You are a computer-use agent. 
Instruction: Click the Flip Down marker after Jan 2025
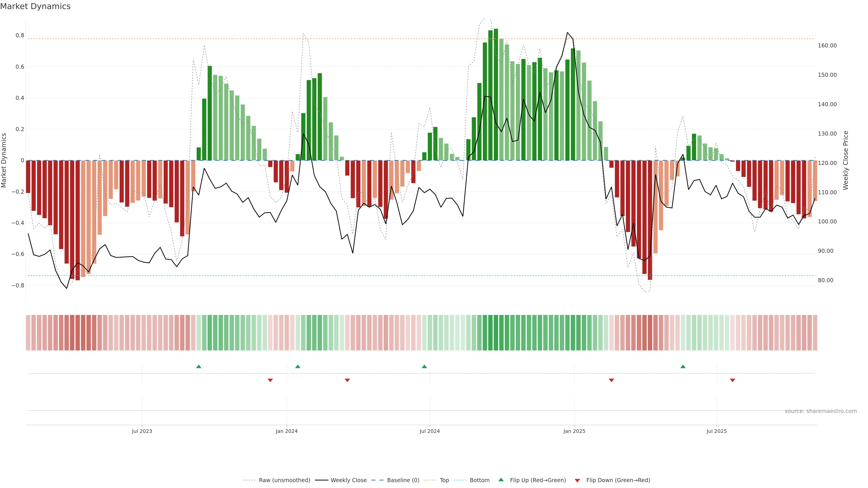click(611, 380)
